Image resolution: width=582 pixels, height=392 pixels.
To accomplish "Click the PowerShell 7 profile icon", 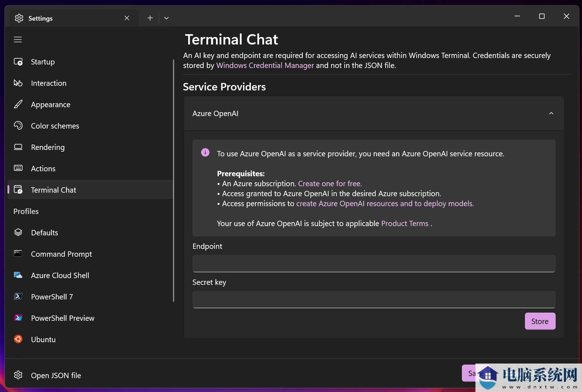I will pos(18,297).
